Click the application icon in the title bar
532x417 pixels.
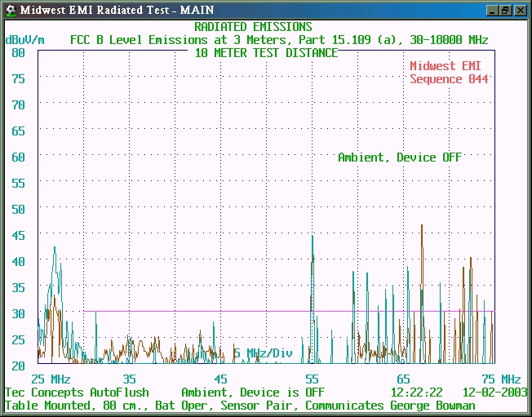tap(10, 10)
